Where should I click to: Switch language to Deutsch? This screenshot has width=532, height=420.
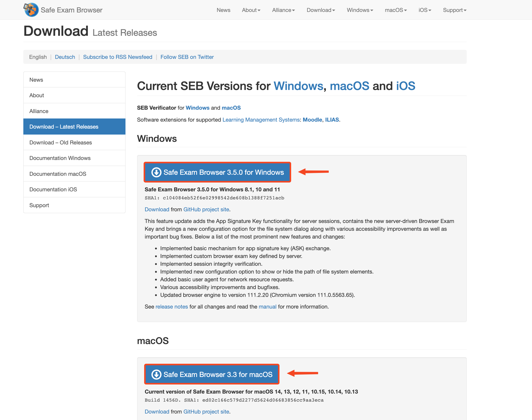(65, 57)
